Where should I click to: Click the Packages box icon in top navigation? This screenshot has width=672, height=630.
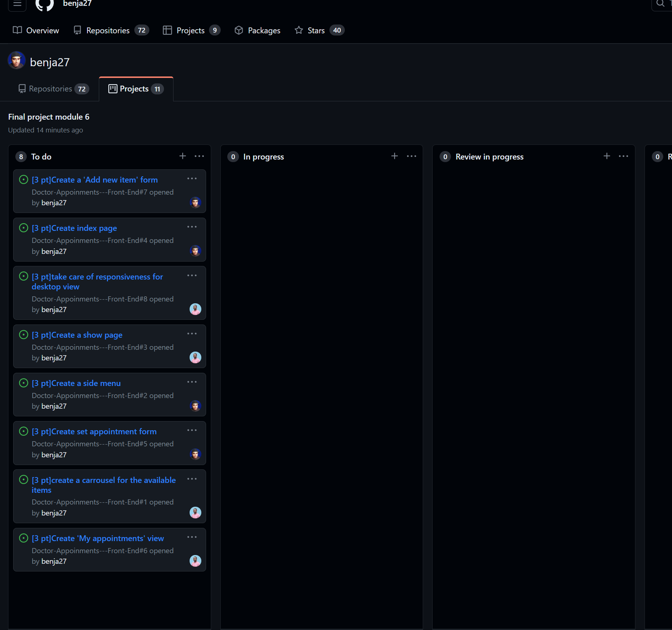click(239, 30)
